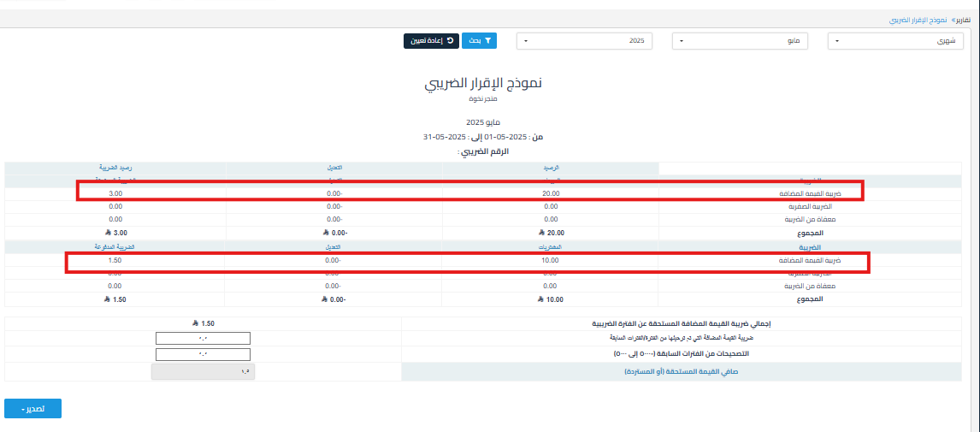The height and width of the screenshot is (432, 980).
Task: Click the متجر نخوة store name
Action: pyautogui.click(x=483, y=98)
